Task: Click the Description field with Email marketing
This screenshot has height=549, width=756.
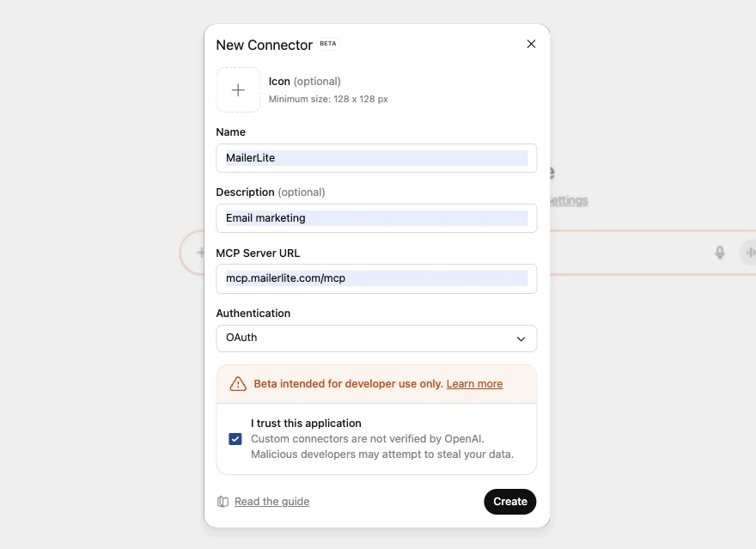Action: (x=376, y=218)
